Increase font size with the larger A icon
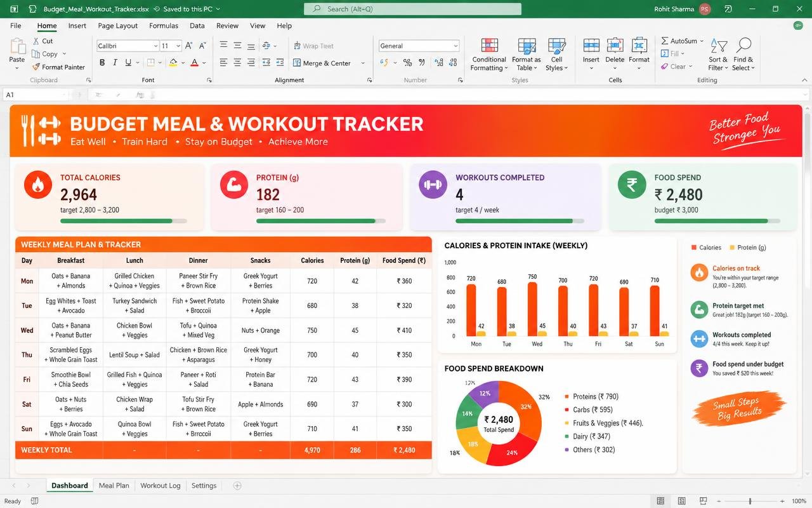Image resolution: width=812 pixels, height=508 pixels. 189,46
